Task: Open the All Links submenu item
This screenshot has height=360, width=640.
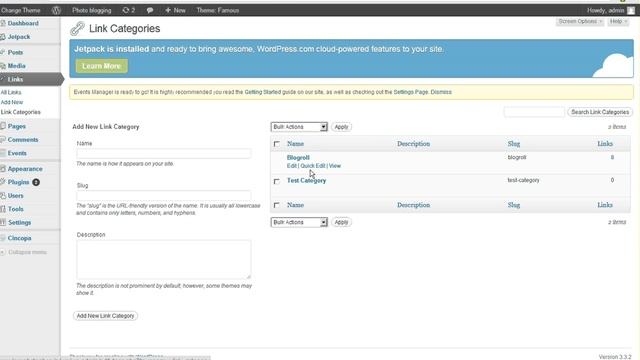Action: (x=11, y=92)
